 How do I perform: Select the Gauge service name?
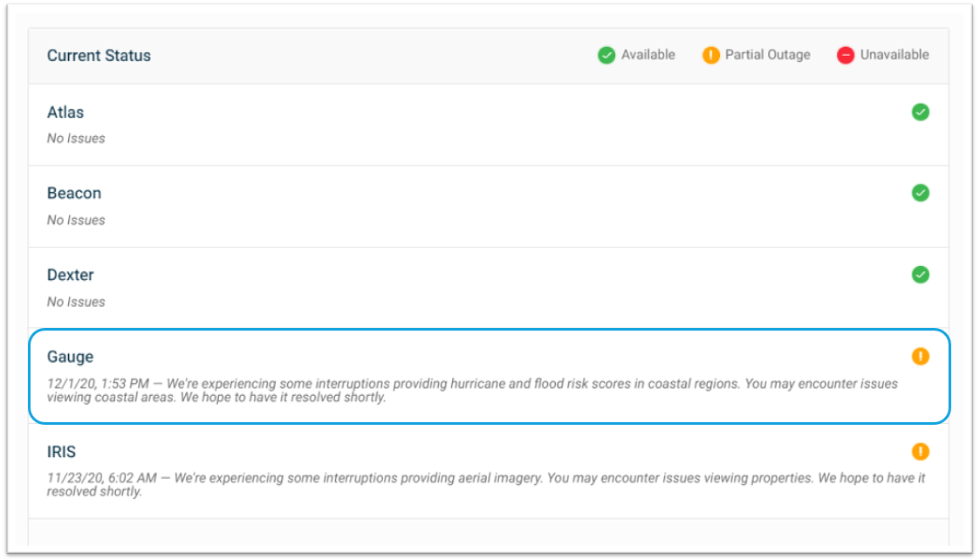coord(70,357)
